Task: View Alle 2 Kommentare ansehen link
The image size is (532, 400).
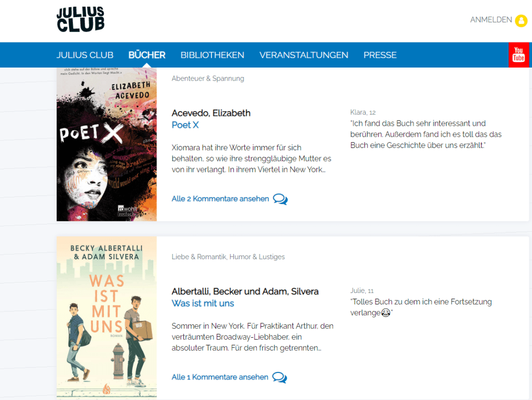Action: pos(220,199)
